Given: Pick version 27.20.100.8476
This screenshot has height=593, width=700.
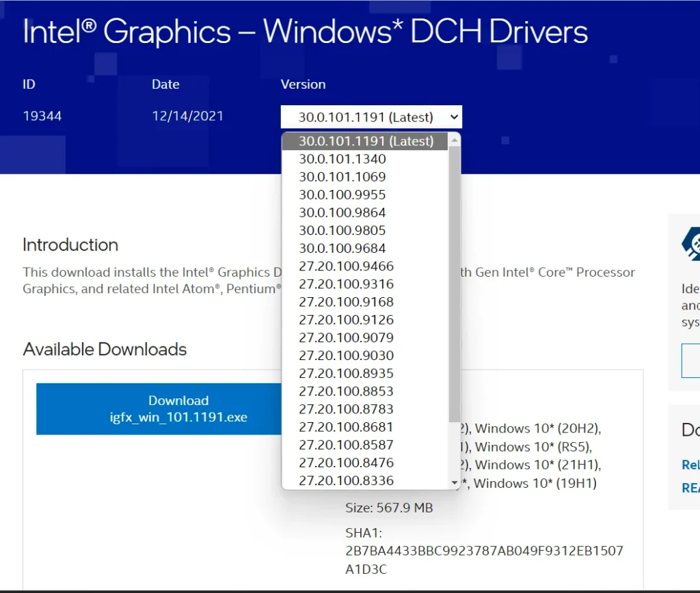Looking at the screenshot, I should 365,463.
